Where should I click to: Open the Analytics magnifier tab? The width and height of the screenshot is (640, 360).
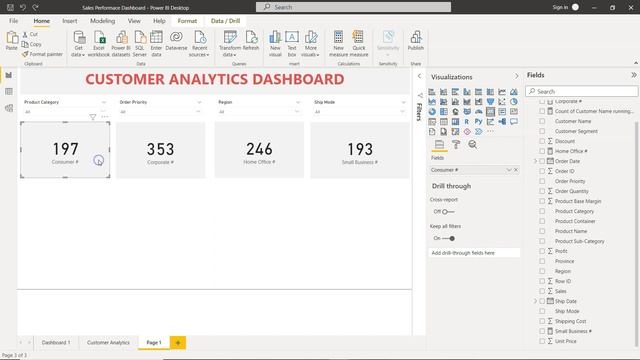pos(473,144)
